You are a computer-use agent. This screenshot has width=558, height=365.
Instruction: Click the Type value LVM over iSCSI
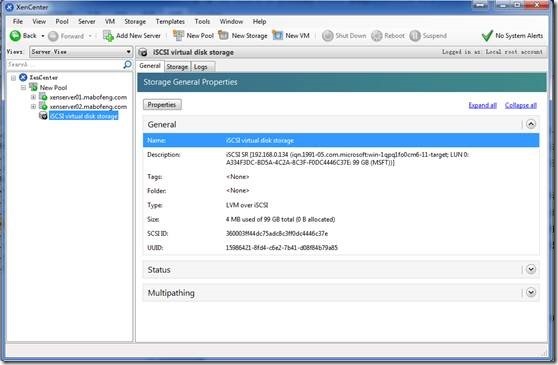pos(247,205)
